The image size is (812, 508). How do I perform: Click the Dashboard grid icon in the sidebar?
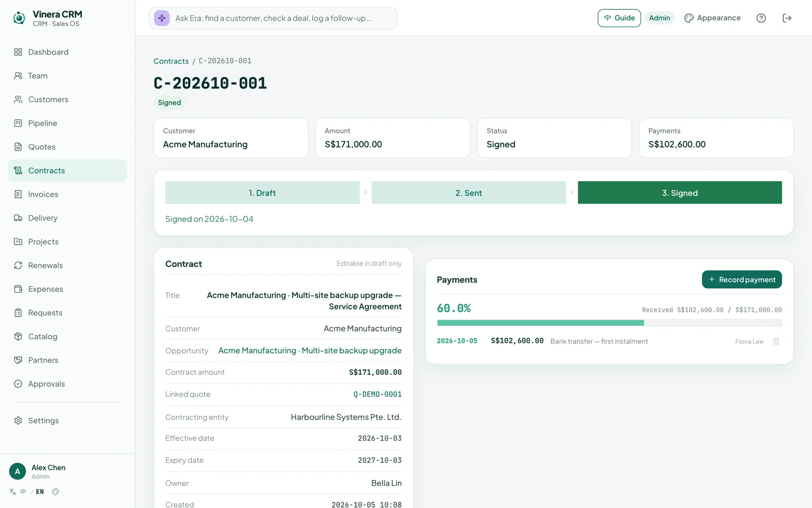pyautogui.click(x=18, y=52)
